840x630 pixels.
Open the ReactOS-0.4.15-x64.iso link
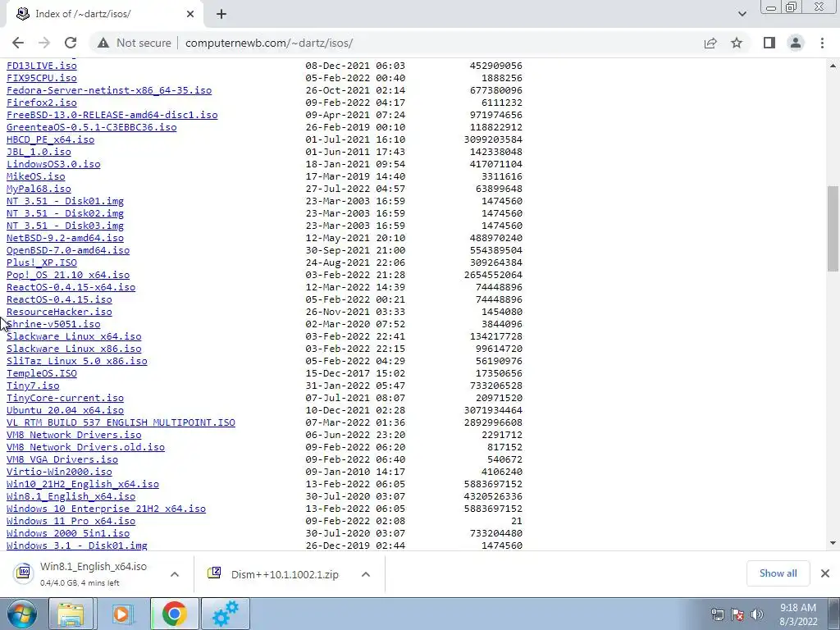(71, 287)
